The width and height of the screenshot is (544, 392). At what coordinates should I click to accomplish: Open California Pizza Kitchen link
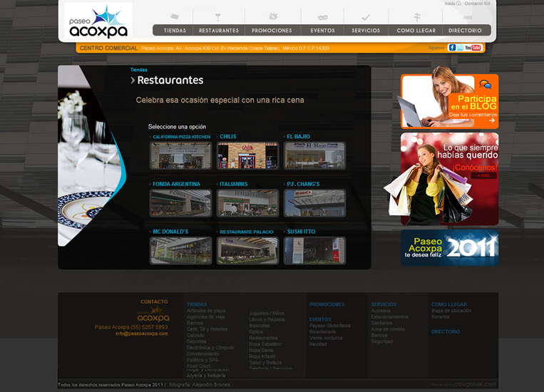[181, 137]
